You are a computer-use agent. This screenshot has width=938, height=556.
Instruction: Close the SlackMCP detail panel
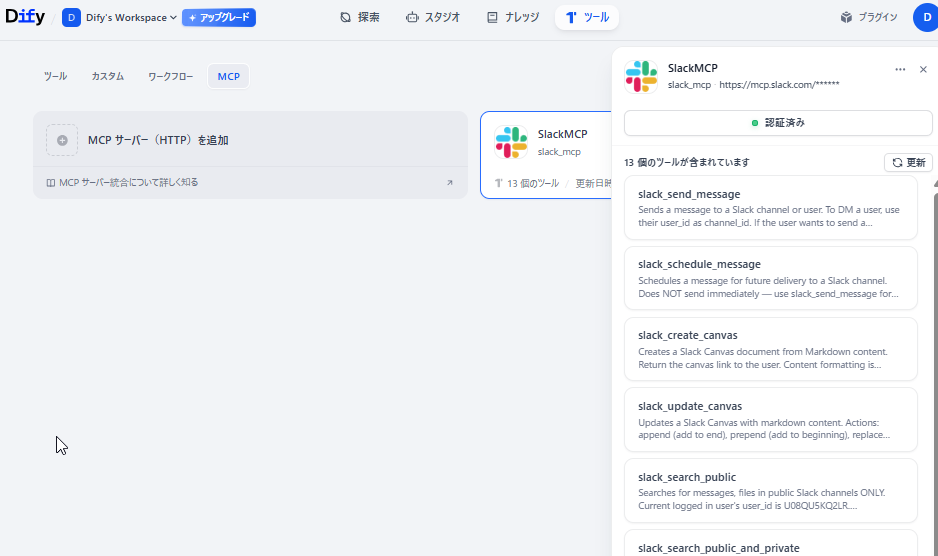(923, 69)
